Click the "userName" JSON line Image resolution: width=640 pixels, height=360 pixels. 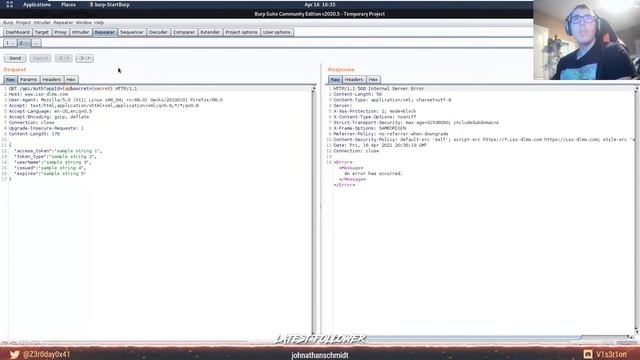(53, 162)
